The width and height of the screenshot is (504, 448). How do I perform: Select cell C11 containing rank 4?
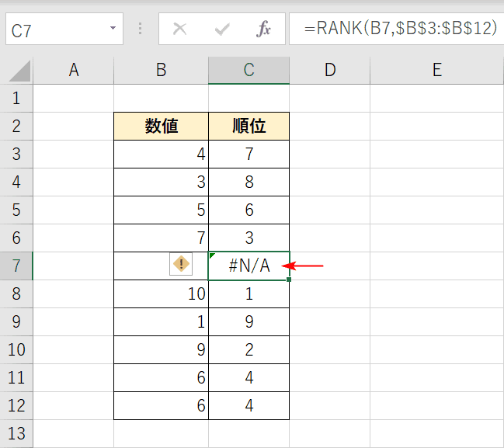pyautogui.click(x=249, y=377)
